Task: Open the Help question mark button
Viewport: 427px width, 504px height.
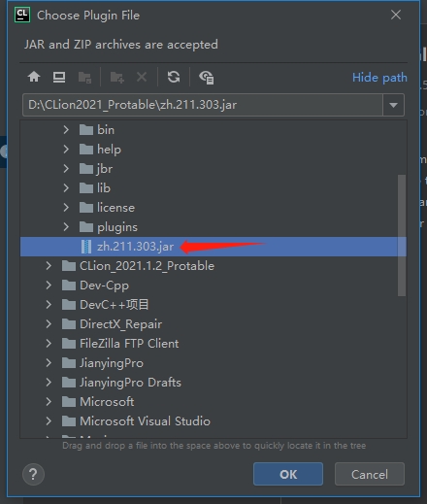Action: (x=33, y=475)
